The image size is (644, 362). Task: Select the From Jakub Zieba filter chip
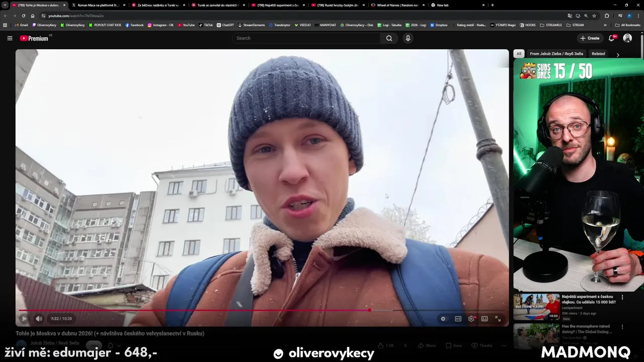pos(556,54)
